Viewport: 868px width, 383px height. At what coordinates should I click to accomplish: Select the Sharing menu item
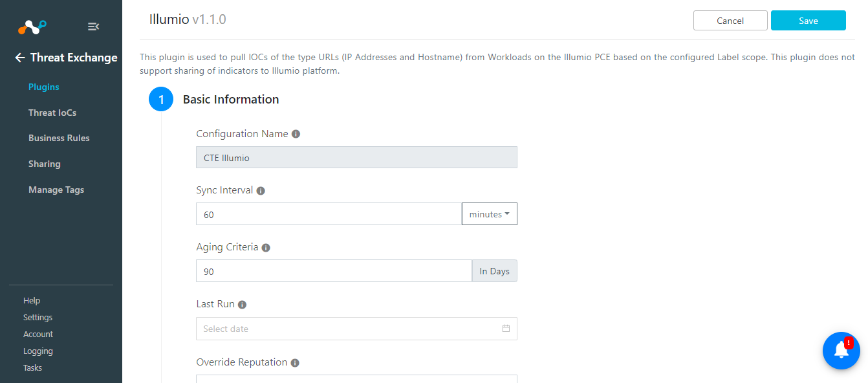pos(45,164)
